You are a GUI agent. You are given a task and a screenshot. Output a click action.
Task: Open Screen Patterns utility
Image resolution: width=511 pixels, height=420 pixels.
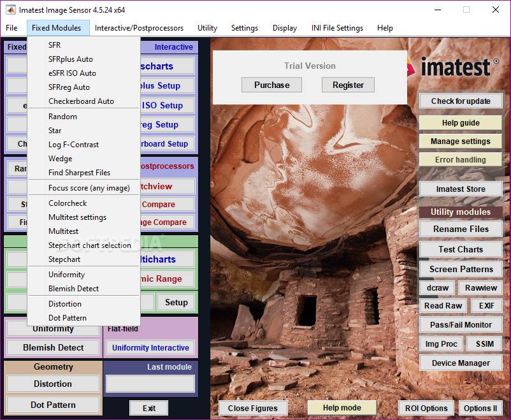(x=461, y=270)
